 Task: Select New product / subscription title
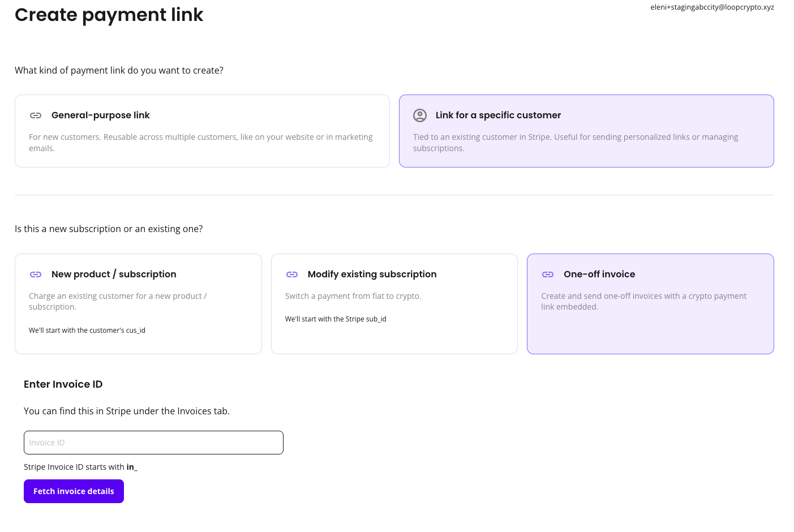pyautogui.click(x=114, y=274)
